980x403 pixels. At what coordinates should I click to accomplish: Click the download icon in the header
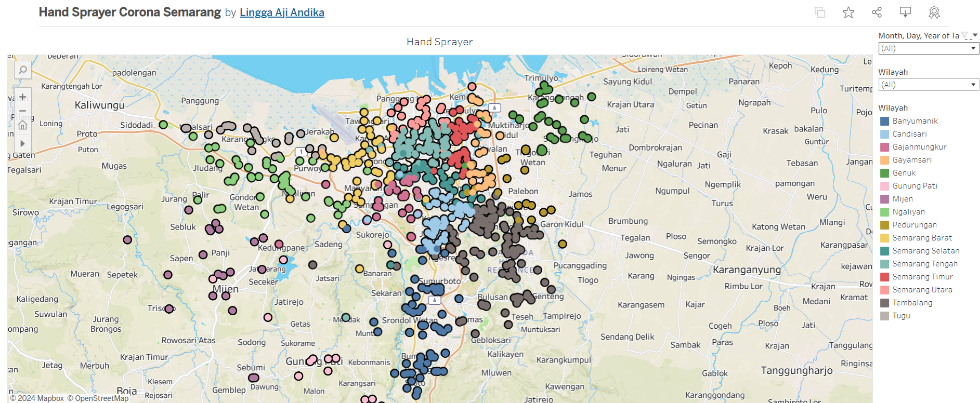click(905, 12)
